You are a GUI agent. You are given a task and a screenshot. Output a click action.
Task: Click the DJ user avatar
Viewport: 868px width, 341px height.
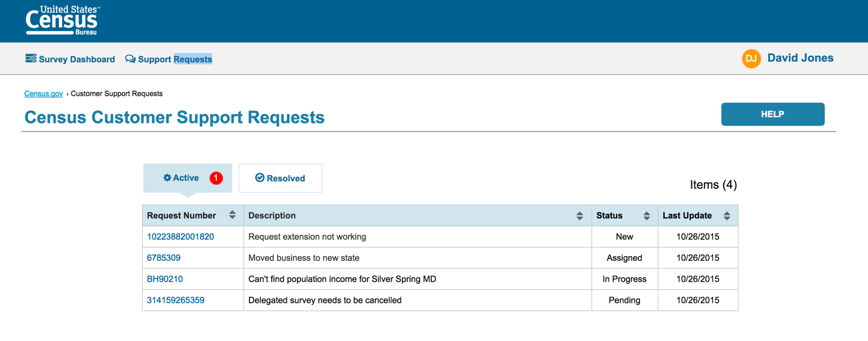[x=751, y=58]
